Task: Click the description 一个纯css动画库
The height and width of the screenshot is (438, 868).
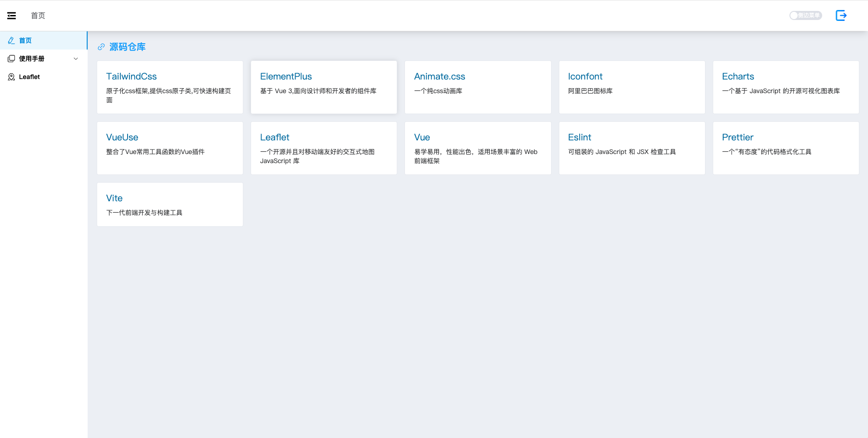Action: [438, 91]
